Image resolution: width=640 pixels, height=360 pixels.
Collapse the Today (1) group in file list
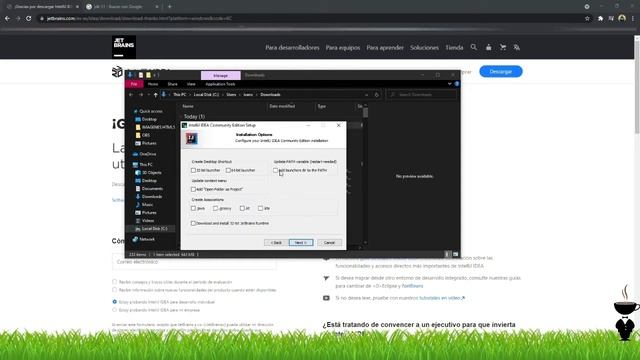182,117
